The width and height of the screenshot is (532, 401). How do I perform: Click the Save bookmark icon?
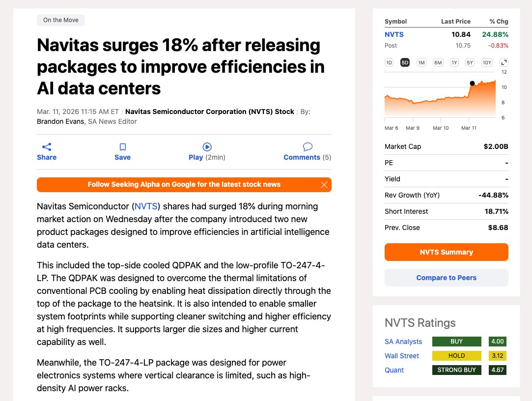[x=123, y=146]
